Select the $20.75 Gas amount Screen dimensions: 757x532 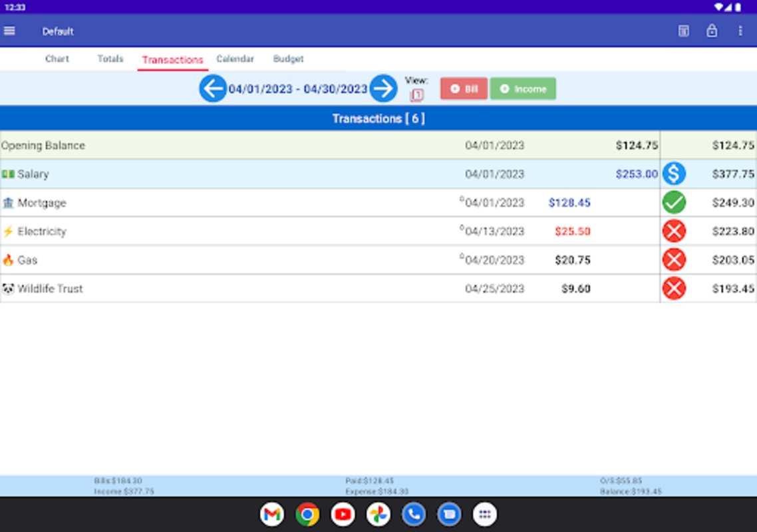tap(573, 260)
